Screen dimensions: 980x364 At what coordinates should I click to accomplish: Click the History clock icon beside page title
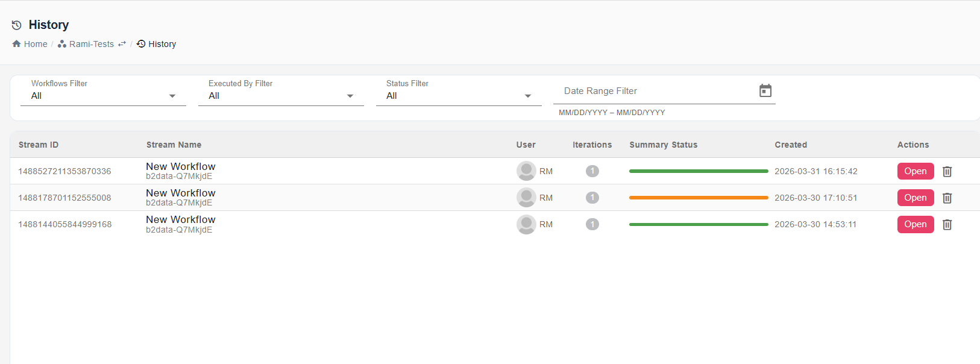pyautogui.click(x=17, y=25)
